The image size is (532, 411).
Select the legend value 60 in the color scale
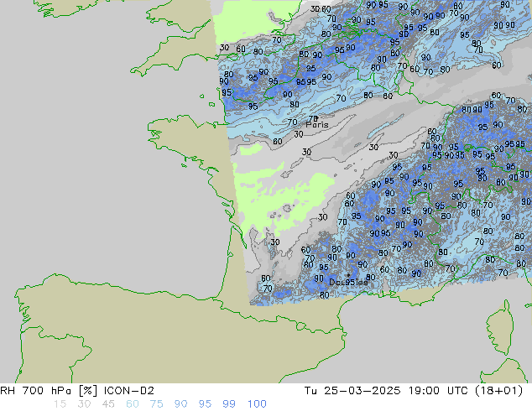(133, 404)
